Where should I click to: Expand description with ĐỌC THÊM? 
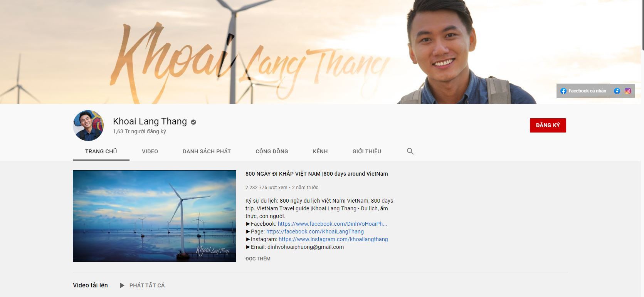click(258, 258)
